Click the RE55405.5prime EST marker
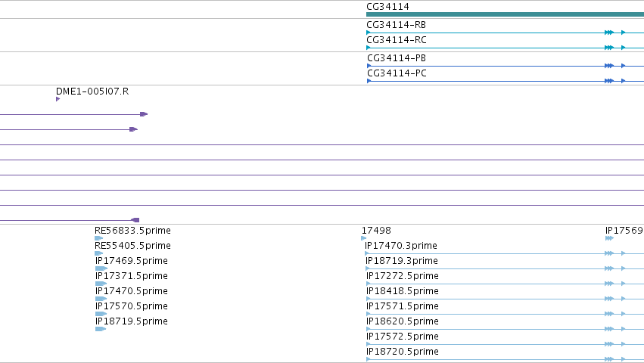The height and width of the screenshot is (363, 644). pyautogui.click(x=98, y=253)
